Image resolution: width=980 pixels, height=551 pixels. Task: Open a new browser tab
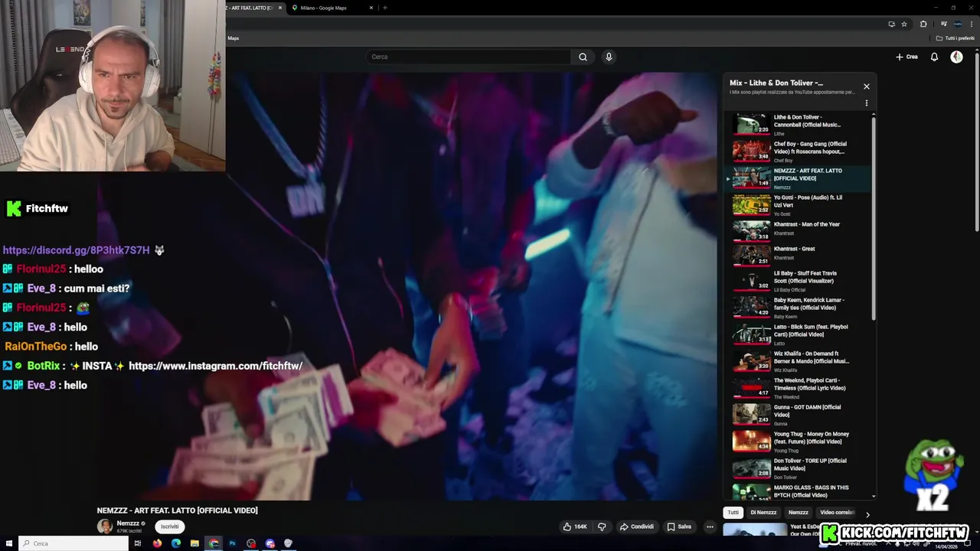[385, 8]
